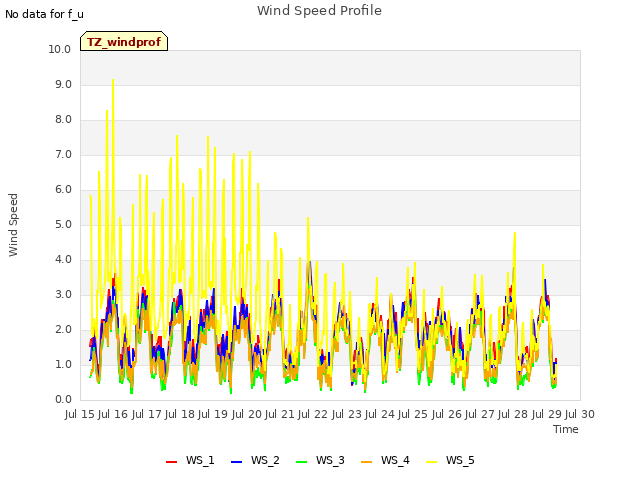The width and height of the screenshot is (640, 480).
Task: Click the Jul 22 x-axis tick label
Action: [x=313, y=414]
